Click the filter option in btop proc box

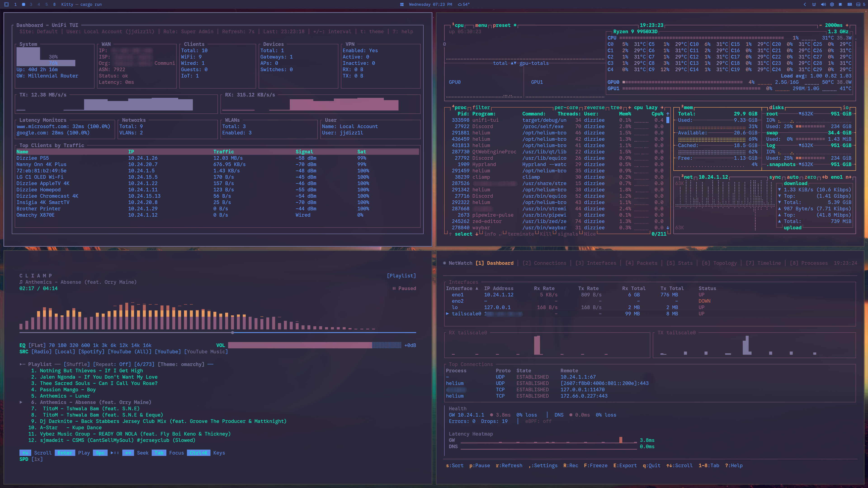click(481, 108)
